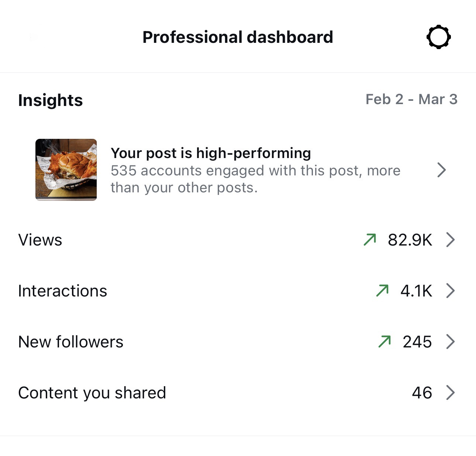
Task: Open dashboard settings with the gear icon
Action: [439, 37]
